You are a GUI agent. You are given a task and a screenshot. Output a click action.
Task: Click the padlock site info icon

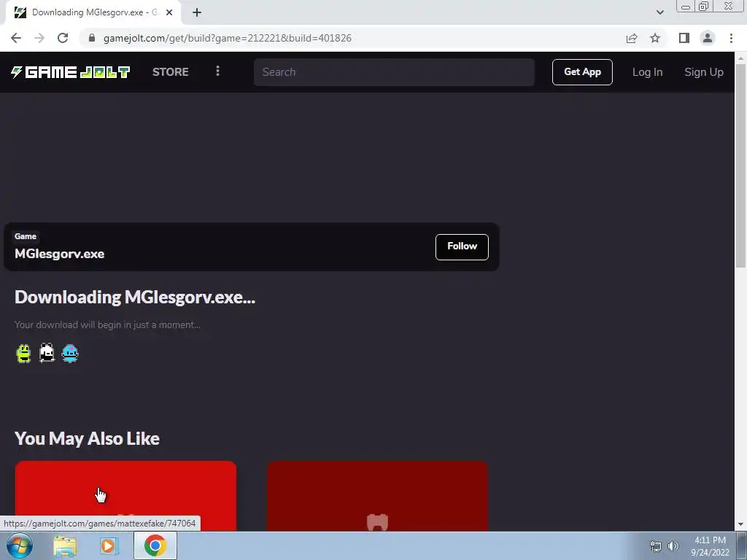(92, 38)
